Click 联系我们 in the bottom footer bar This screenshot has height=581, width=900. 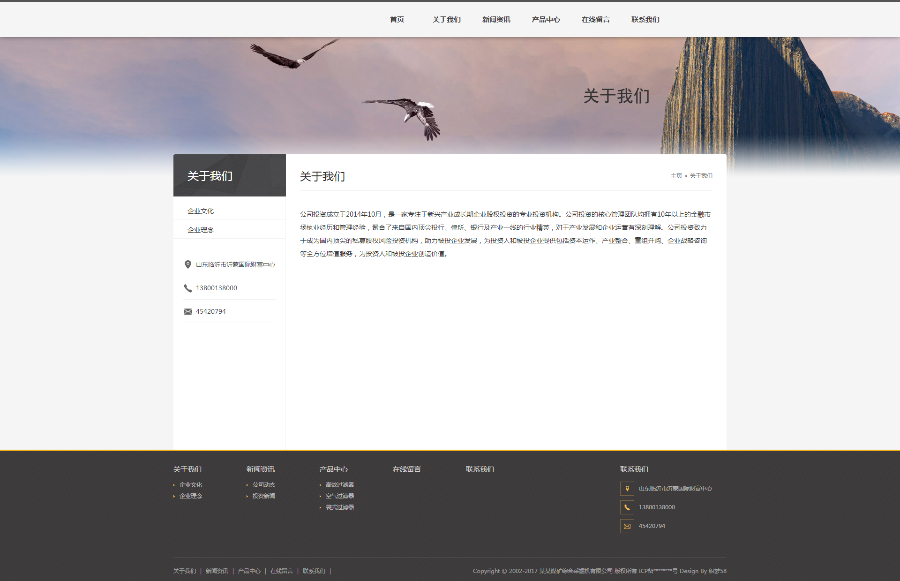314,571
